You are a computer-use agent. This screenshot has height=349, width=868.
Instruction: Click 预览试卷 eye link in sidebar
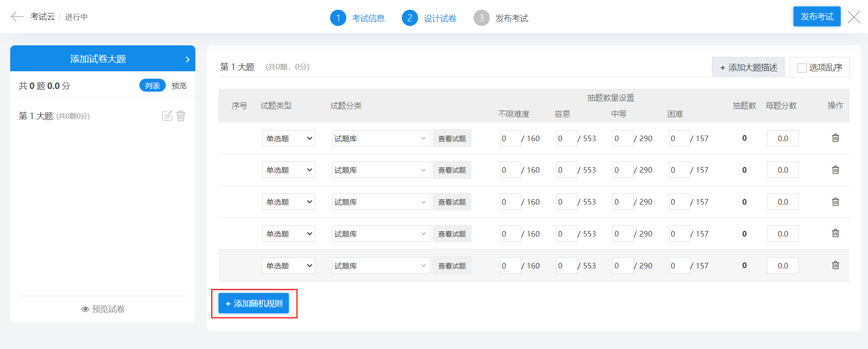pos(103,309)
